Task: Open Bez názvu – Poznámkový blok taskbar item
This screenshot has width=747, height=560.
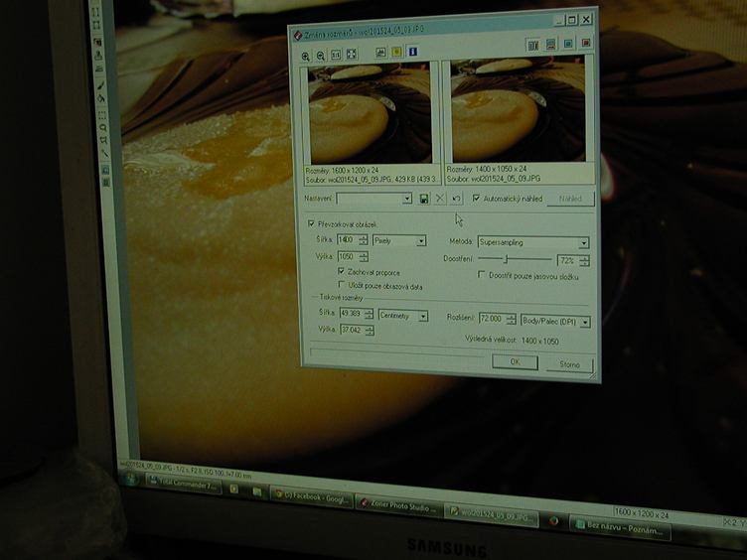Action: coord(619,529)
